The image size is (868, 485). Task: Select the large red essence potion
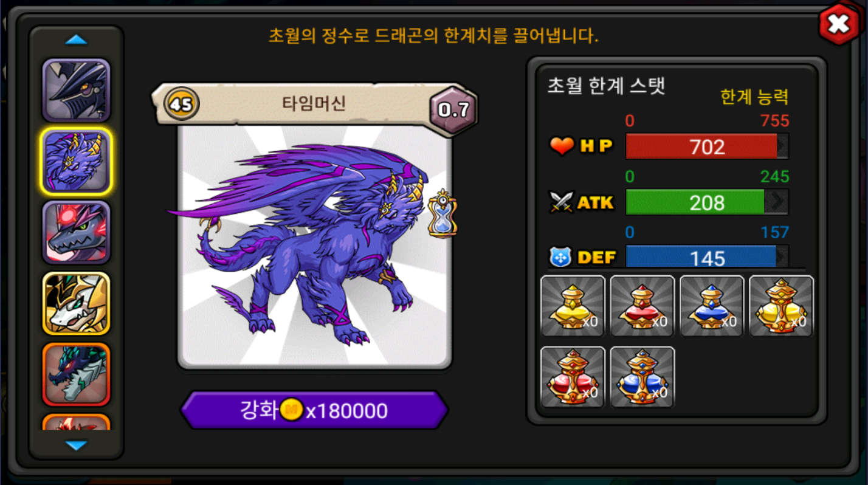(x=573, y=377)
